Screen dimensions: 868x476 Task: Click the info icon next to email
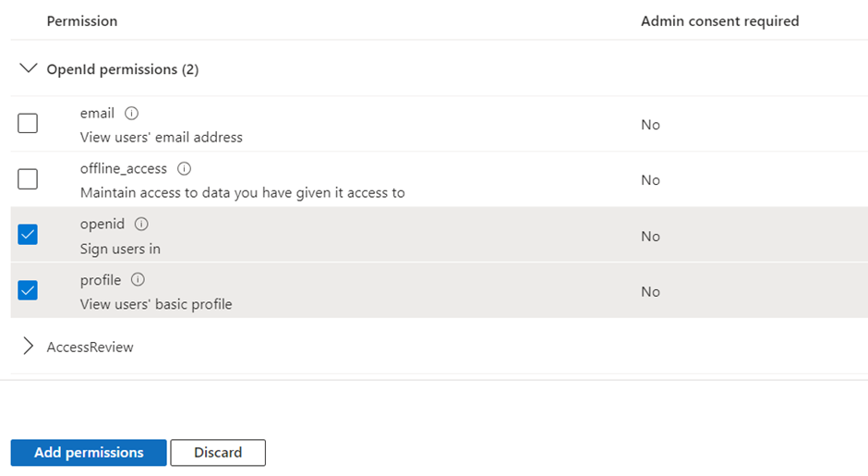tap(131, 113)
